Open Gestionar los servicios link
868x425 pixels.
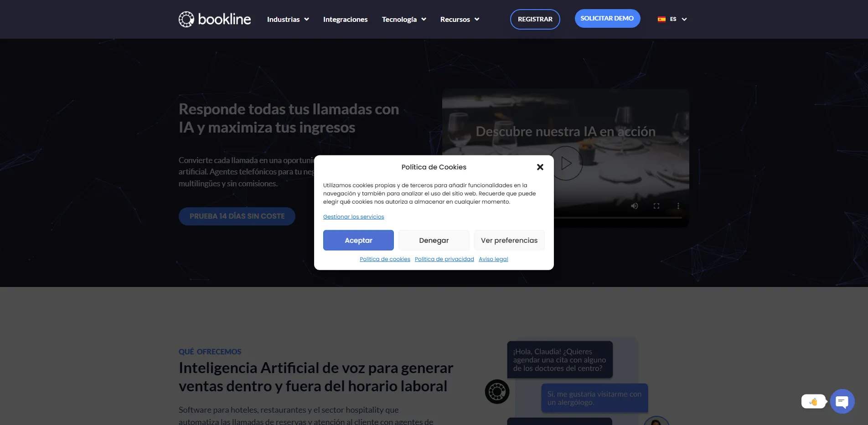coord(353,217)
